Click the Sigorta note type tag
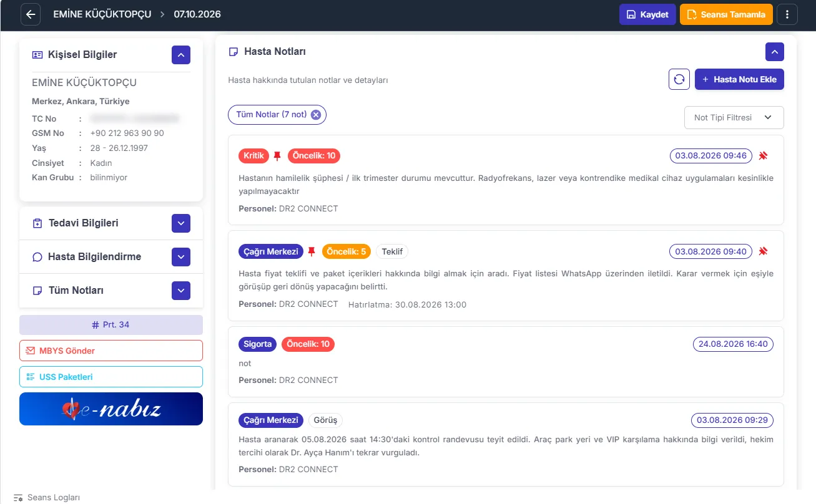 pos(257,344)
